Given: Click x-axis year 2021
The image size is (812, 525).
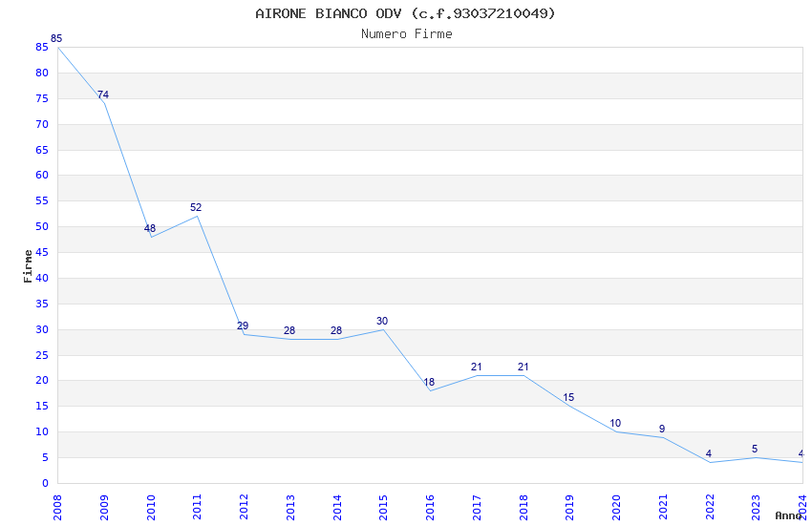Looking at the screenshot, I should pyautogui.click(x=663, y=507).
